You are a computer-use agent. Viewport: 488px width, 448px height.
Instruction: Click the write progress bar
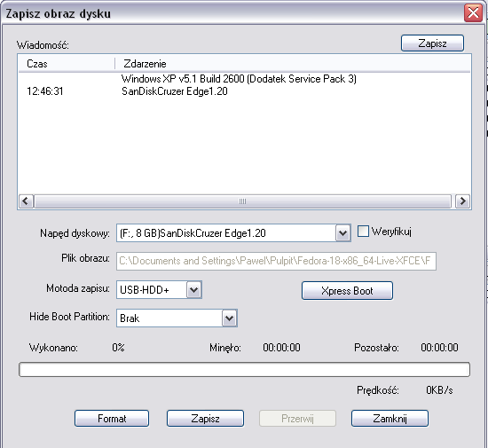244,369
